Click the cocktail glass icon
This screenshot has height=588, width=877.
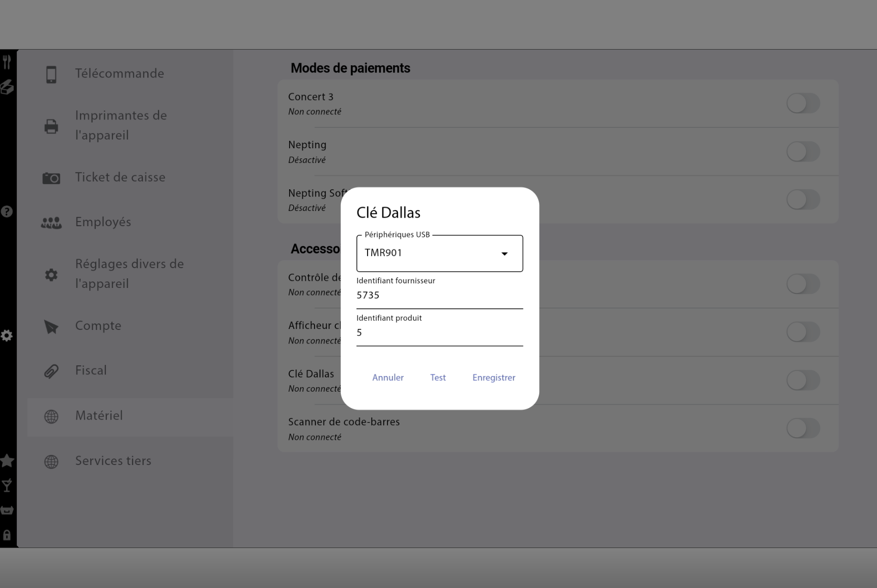click(7, 486)
